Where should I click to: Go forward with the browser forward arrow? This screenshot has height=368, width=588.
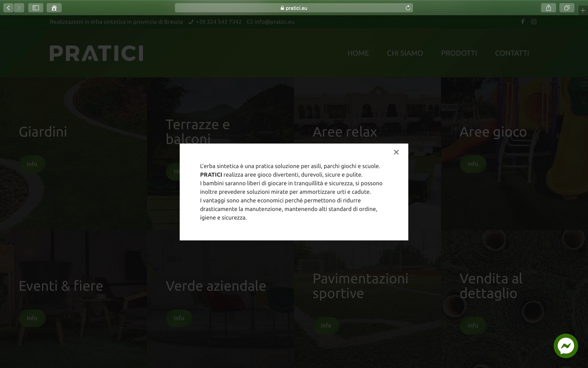19,8
